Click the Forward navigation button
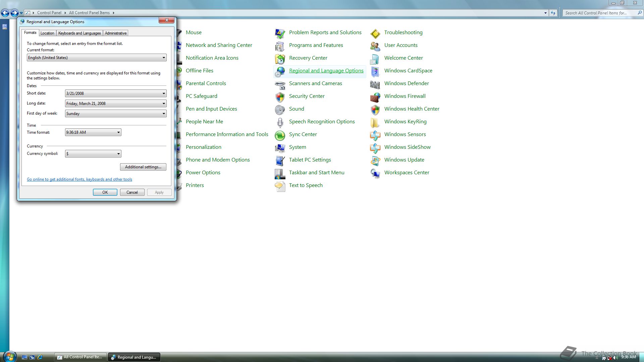This screenshot has width=644, height=362. click(14, 13)
